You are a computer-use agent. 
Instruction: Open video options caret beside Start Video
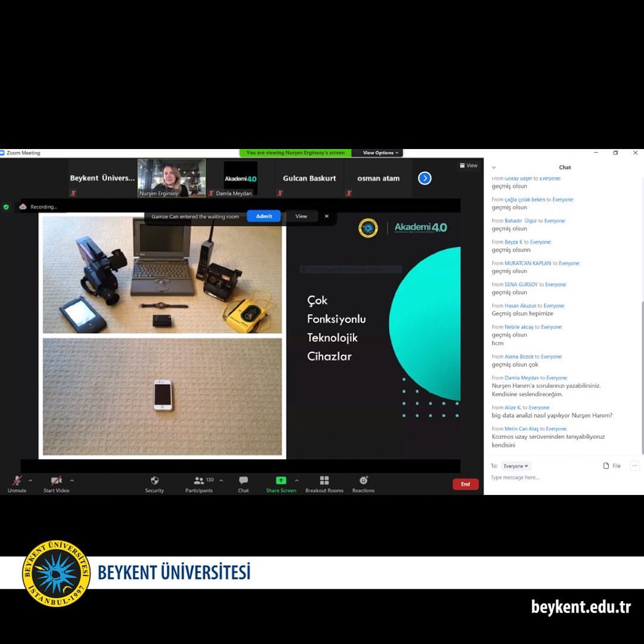72,480
